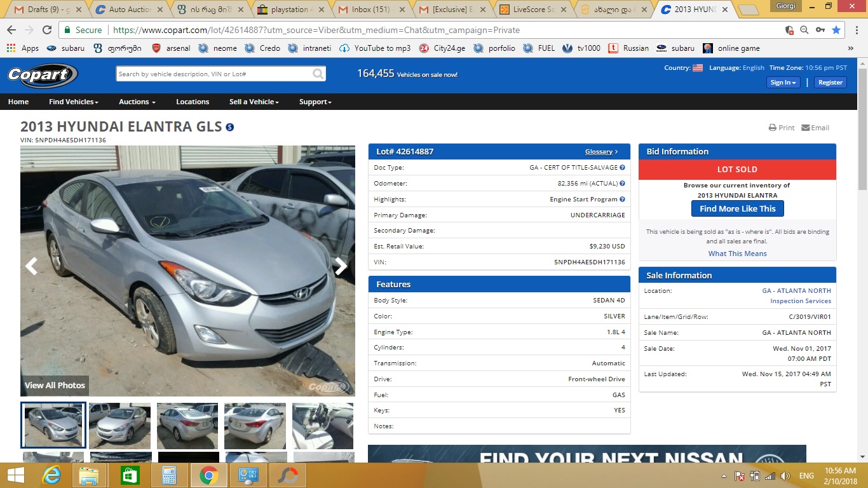
Task: Click browser back arrow
Action: [11, 30]
